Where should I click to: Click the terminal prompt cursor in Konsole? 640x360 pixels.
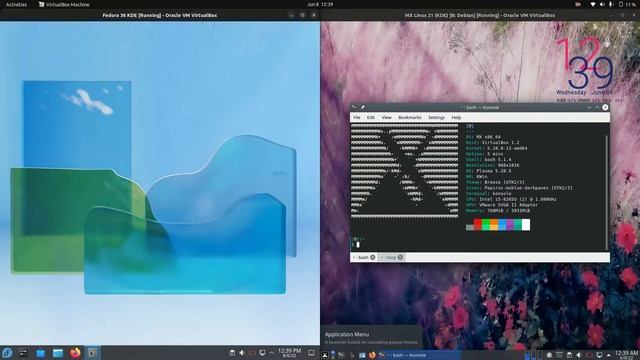tap(358, 244)
